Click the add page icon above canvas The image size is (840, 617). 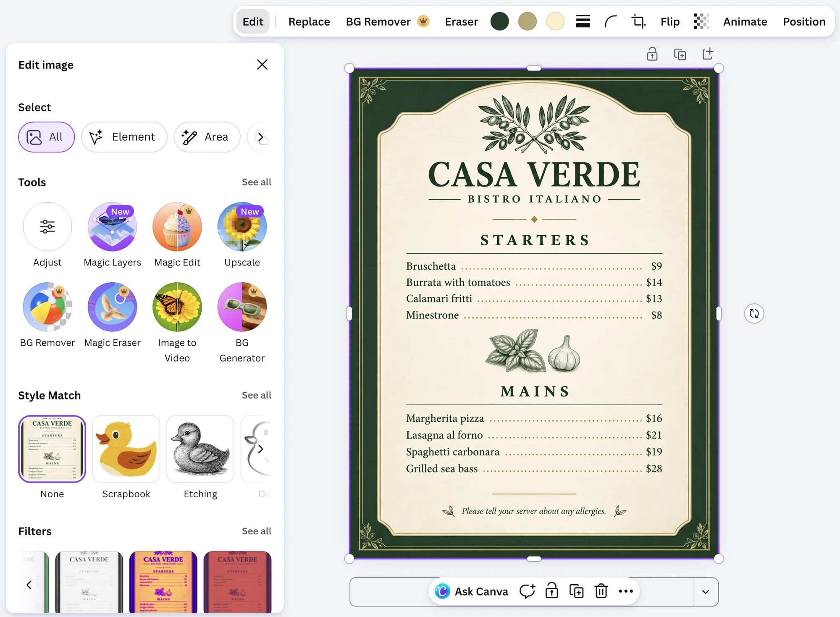coord(708,54)
